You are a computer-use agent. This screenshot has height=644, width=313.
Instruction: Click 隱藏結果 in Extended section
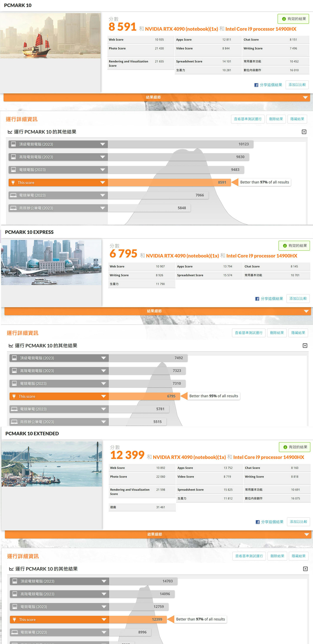tap(298, 556)
